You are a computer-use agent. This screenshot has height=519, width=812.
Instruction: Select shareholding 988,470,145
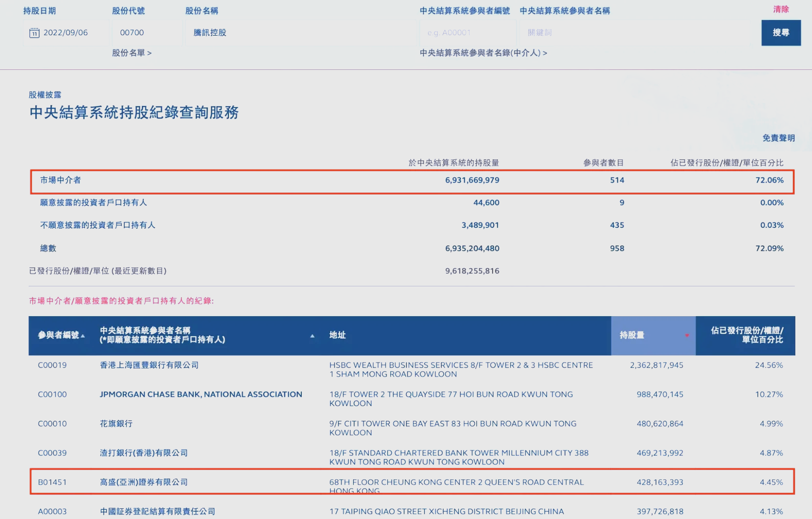660,394
